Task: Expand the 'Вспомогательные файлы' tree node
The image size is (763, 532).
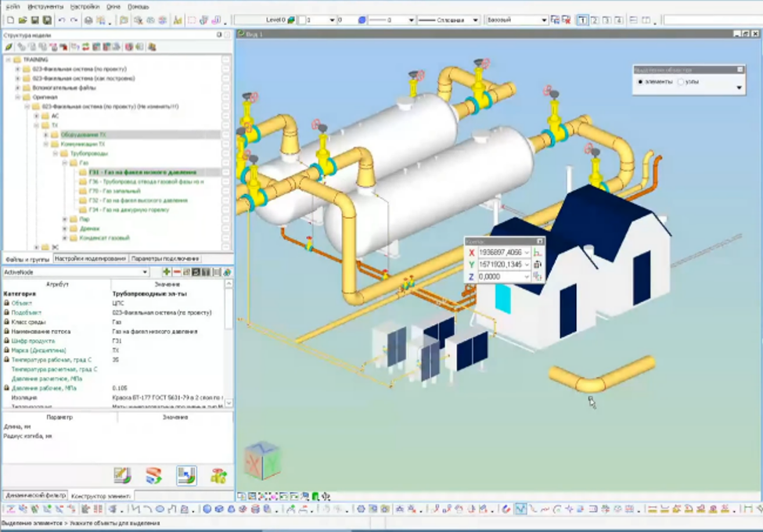Action: 17,88
